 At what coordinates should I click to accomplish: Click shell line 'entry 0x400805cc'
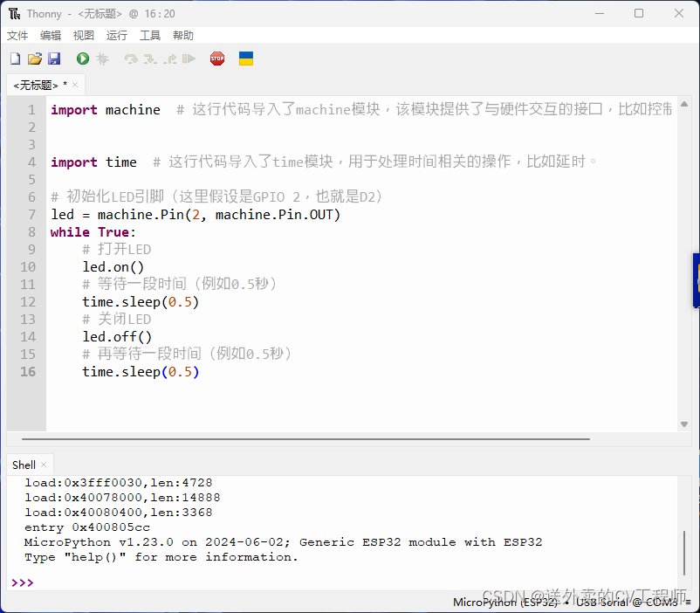[87, 527]
